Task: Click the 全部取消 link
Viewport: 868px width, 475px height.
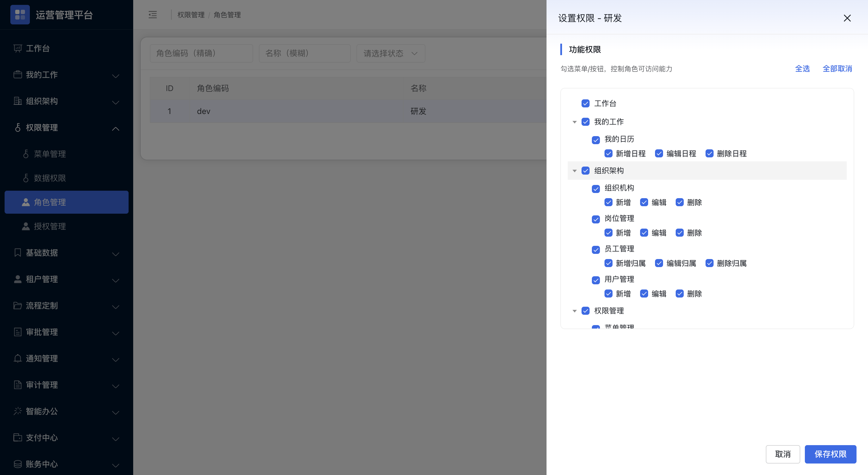Action: point(837,69)
